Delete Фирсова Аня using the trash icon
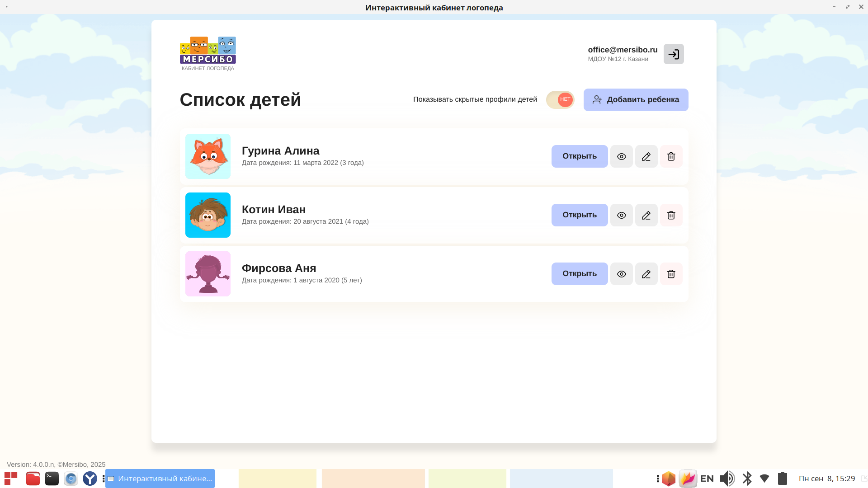 pyautogui.click(x=671, y=274)
